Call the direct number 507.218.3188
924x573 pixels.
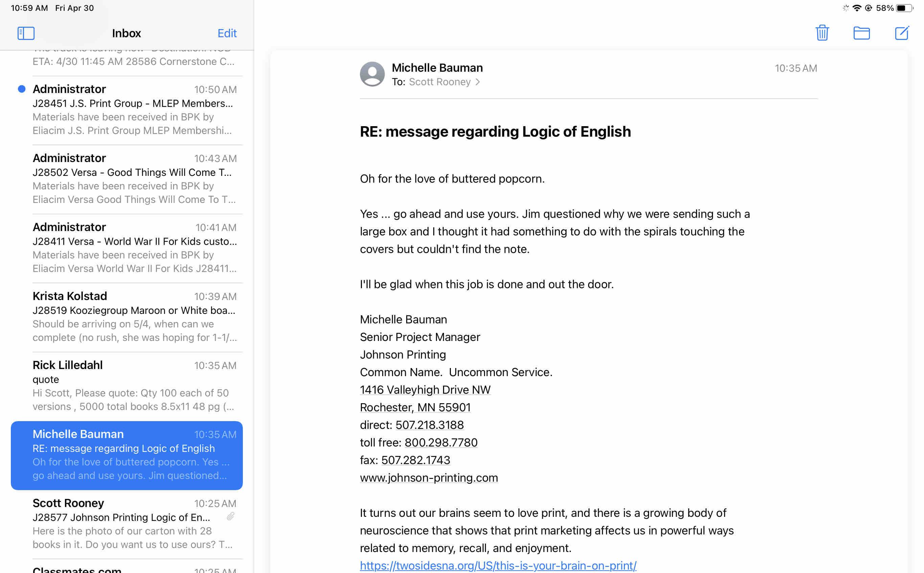(x=429, y=425)
